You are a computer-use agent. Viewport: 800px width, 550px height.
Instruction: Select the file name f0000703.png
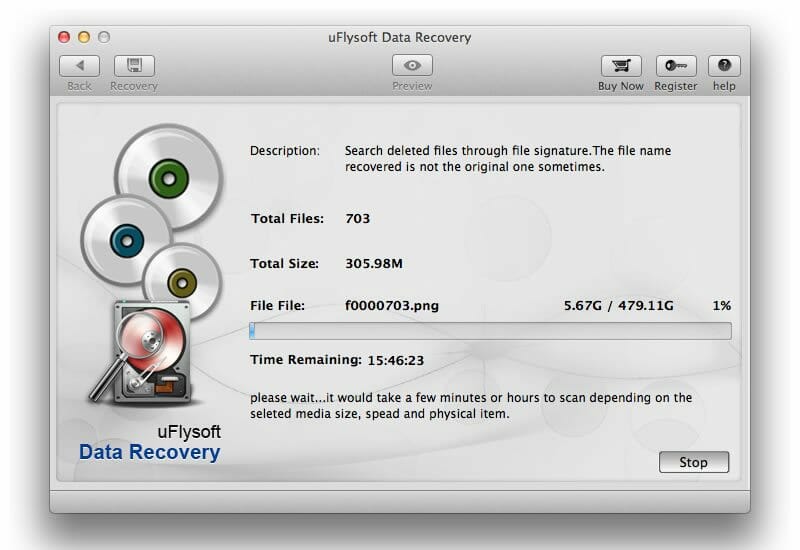click(391, 305)
